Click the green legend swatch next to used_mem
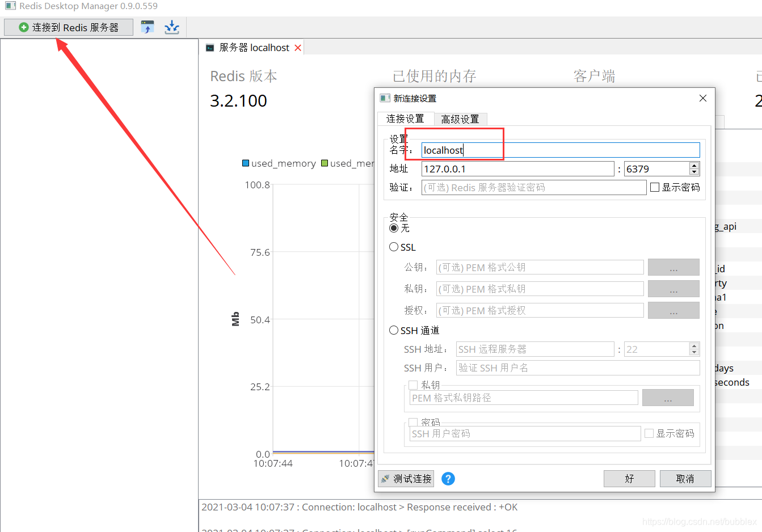 tap(325, 163)
